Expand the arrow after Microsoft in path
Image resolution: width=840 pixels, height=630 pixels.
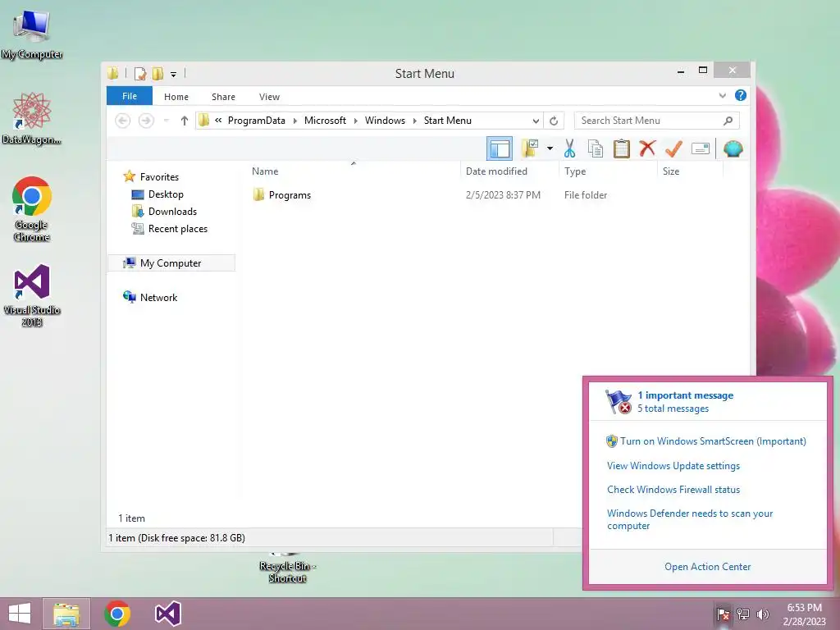point(356,121)
